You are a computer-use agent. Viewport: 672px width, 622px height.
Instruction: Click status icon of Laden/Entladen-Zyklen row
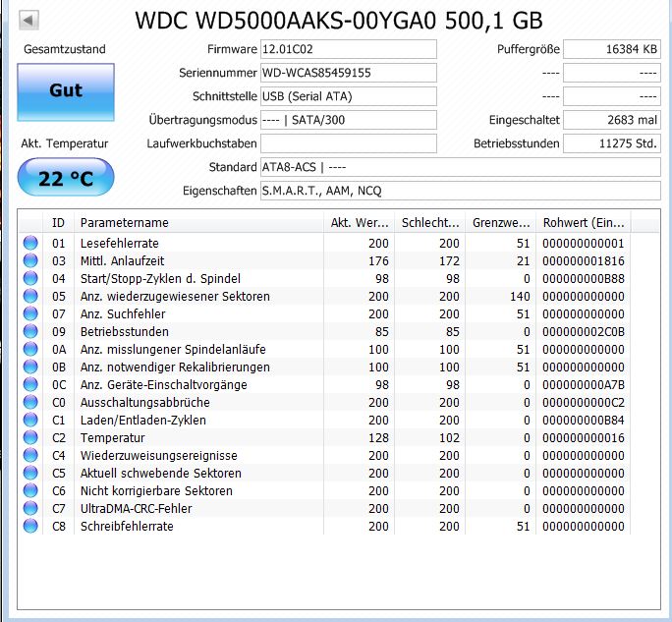[x=30, y=421]
